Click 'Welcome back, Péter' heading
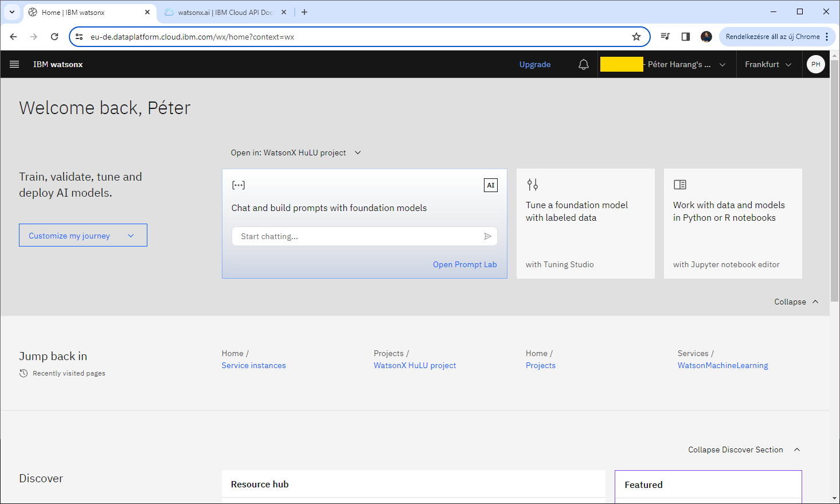This screenshot has width=840, height=504. [105, 108]
